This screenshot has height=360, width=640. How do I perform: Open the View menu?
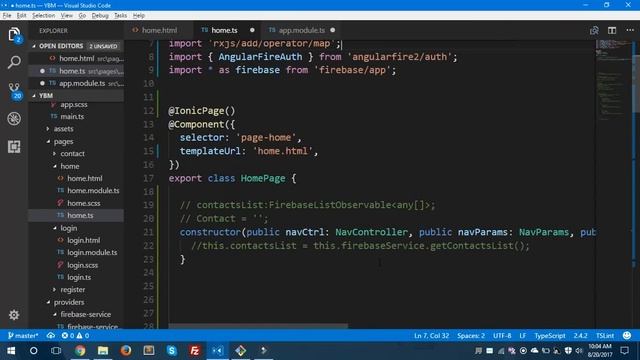click(67, 16)
